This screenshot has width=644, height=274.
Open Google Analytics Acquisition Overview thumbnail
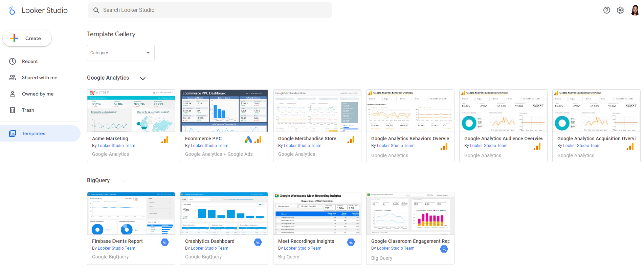[596, 111]
